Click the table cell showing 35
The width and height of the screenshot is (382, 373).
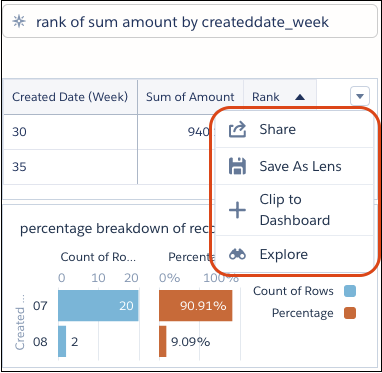pyautogui.click(x=70, y=167)
